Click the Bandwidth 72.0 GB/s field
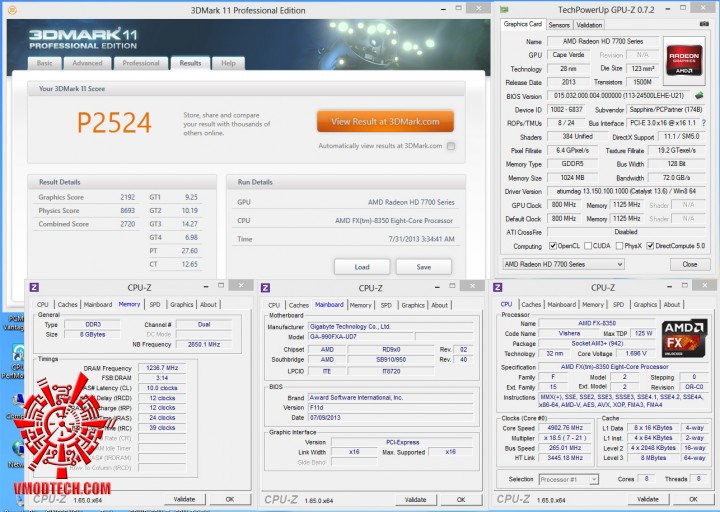The width and height of the screenshot is (720, 512). click(676, 178)
